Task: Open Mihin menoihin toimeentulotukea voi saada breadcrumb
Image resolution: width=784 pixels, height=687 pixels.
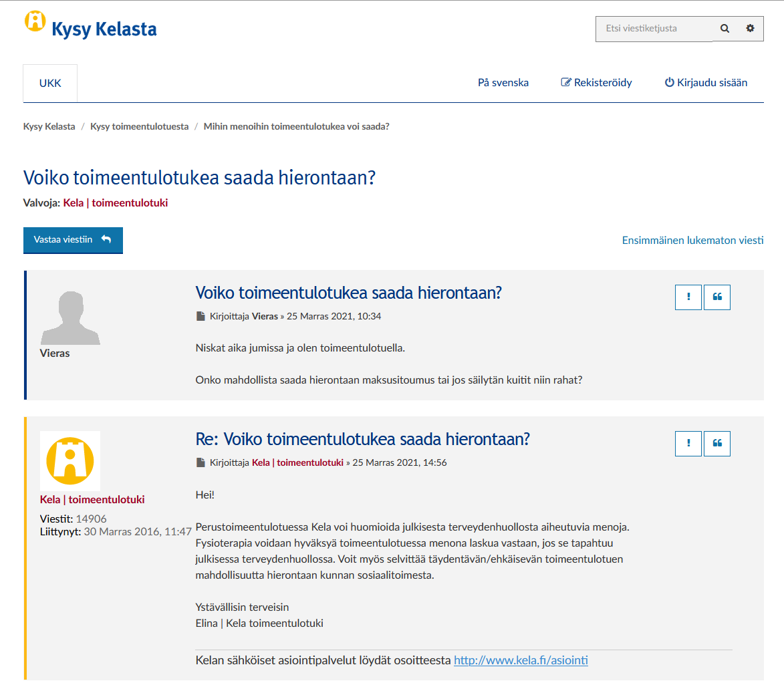Action: [x=297, y=126]
